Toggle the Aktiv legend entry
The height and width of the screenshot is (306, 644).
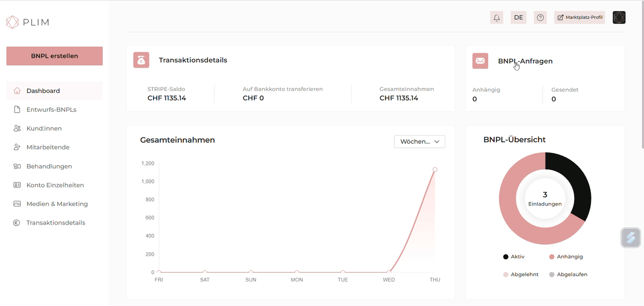point(514,257)
